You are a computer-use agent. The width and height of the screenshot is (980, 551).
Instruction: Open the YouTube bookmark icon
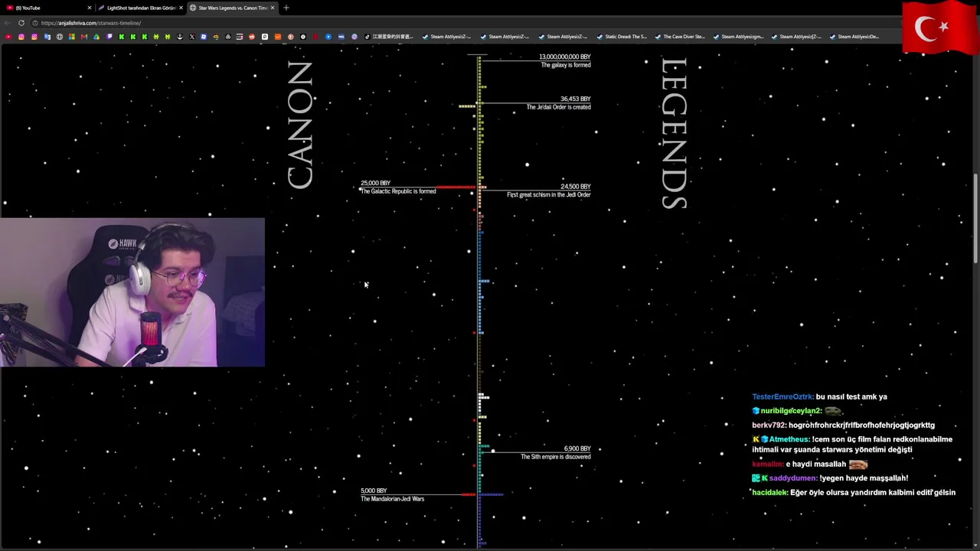click(8, 37)
